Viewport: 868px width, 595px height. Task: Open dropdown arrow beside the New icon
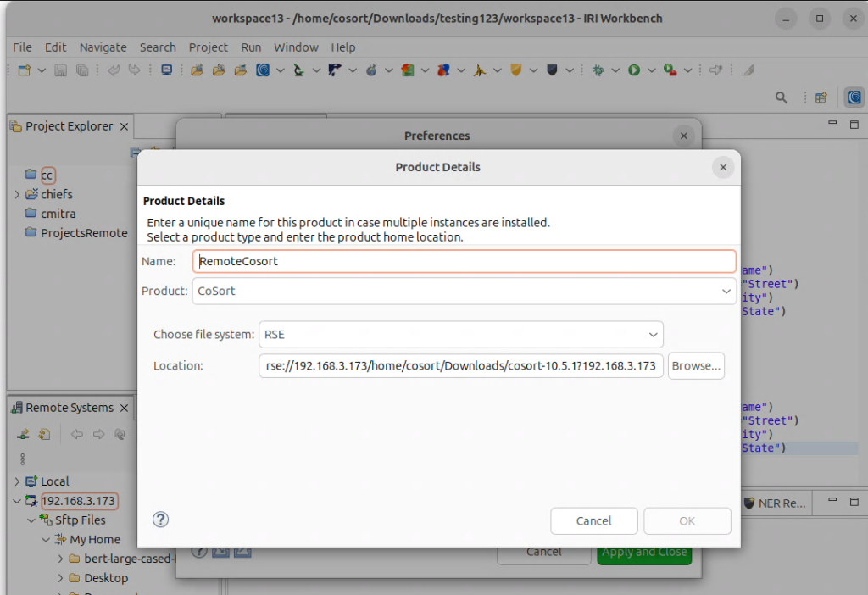42,70
